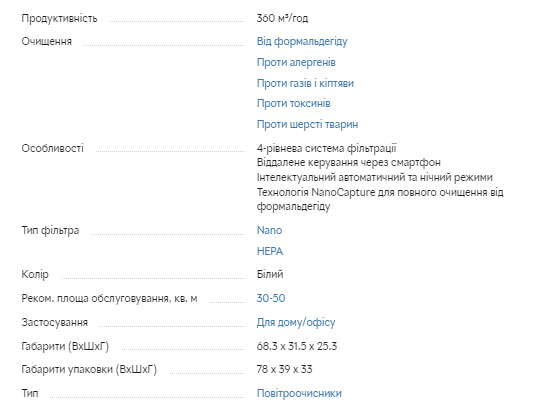546x404 pixels.
Task: Click the 'Nano' filter type link
Action: [269, 230]
